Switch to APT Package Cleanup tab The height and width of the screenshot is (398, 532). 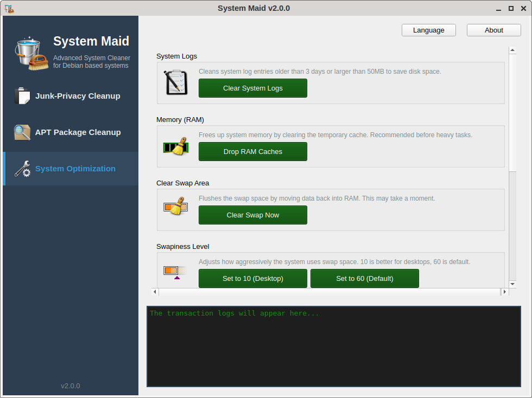[78, 132]
